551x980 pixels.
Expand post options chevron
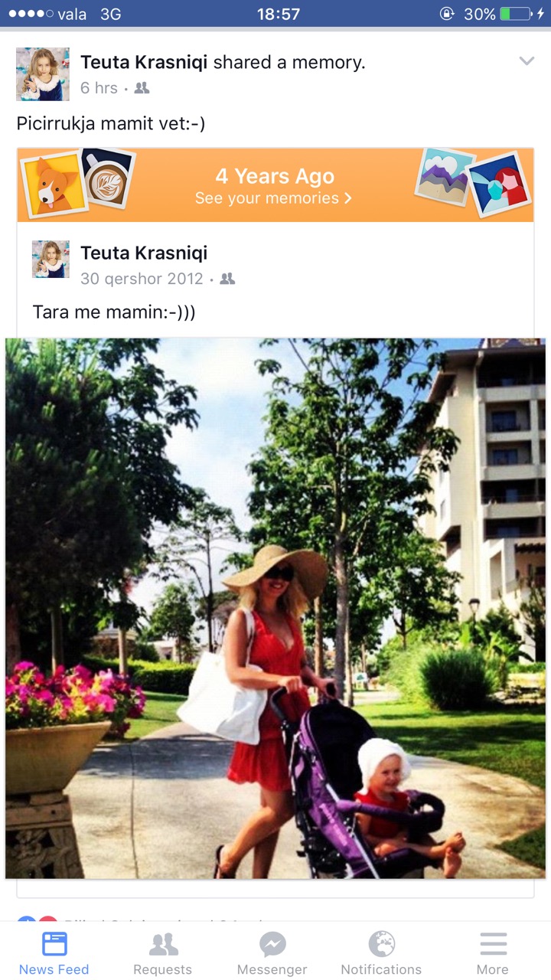coord(527,61)
